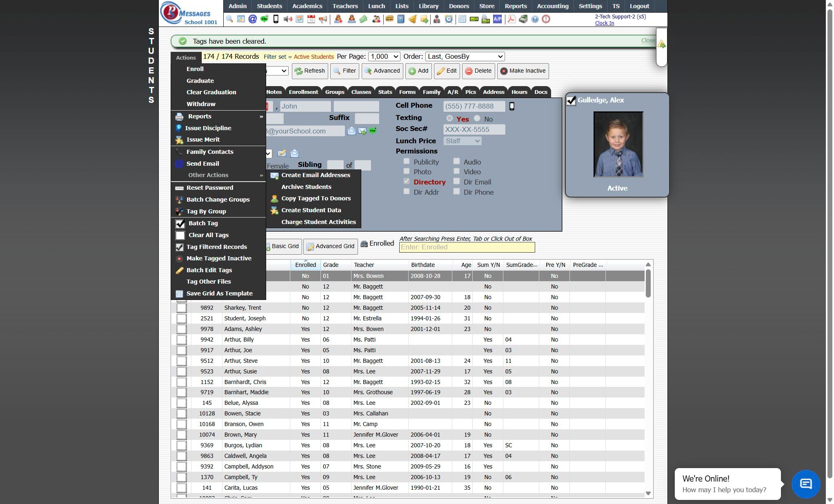Open the blue @ email toolbar icon
834x504 pixels.
coord(253,19)
